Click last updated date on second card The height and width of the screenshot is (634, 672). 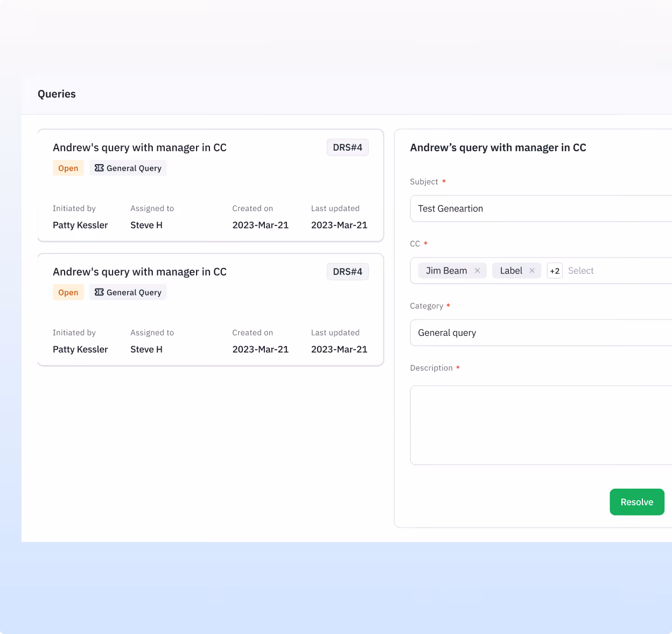tap(339, 349)
